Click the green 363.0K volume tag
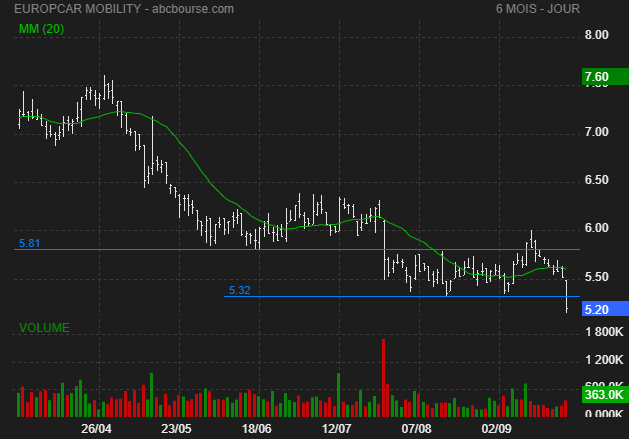Viewport: 629px width, 439px height. click(605, 395)
